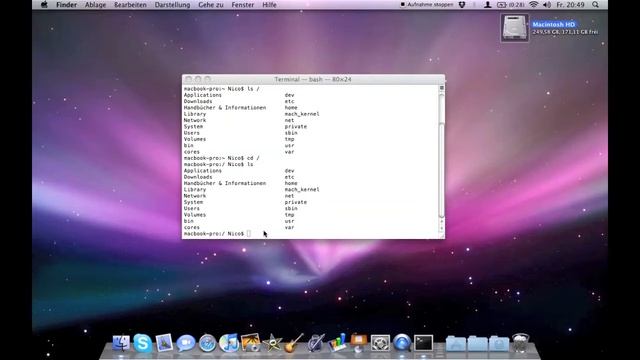Launch iChat from the Dock
Image resolution: width=640 pixels, height=360 pixels.
point(186,343)
